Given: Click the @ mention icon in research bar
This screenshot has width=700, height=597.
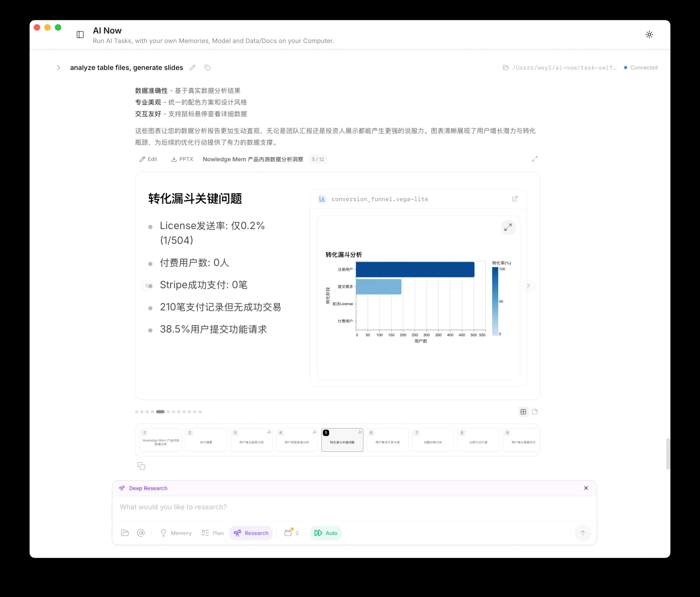Looking at the screenshot, I should (x=141, y=533).
